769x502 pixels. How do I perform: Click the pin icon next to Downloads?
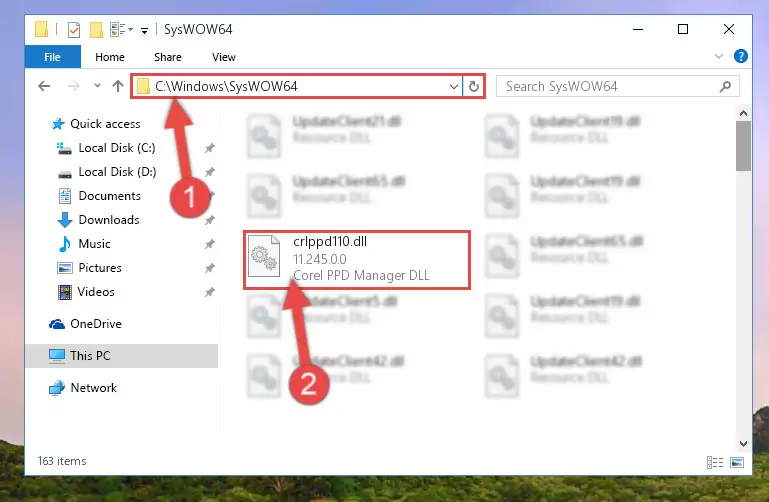(209, 220)
